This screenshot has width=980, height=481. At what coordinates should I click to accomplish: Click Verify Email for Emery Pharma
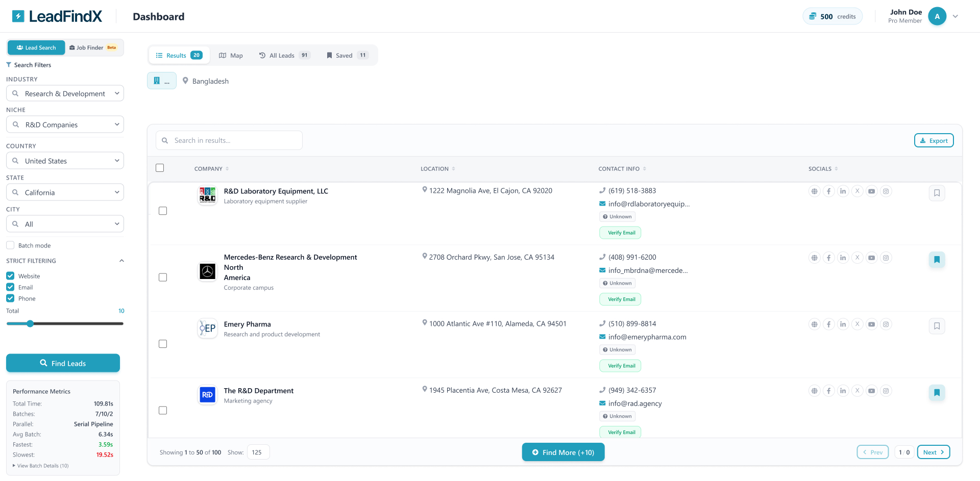pos(620,366)
